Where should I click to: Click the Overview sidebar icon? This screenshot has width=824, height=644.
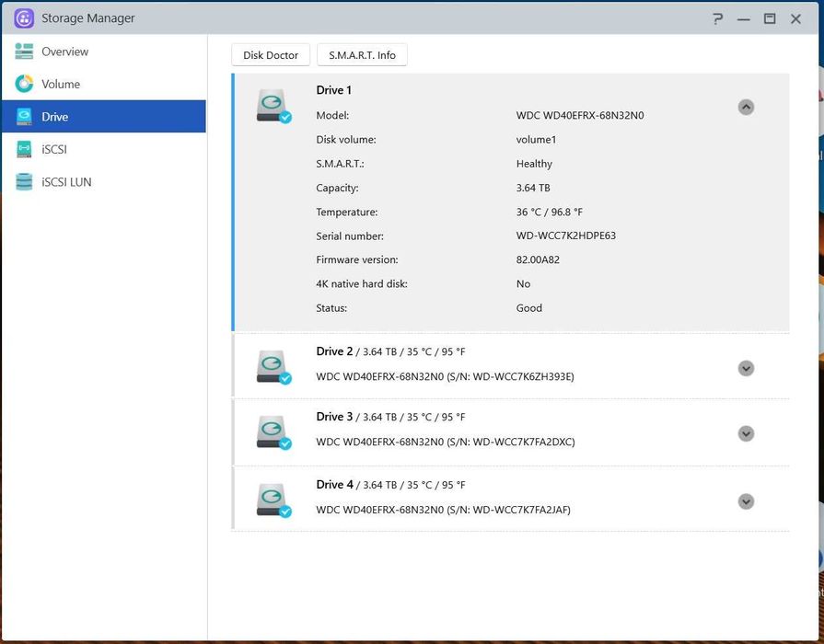point(24,52)
